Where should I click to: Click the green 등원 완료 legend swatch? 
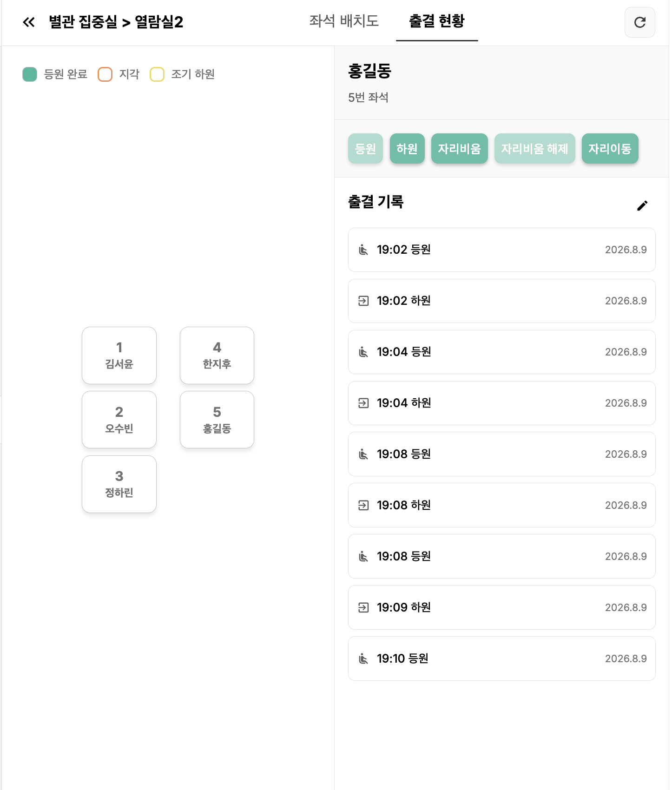(30, 74)
